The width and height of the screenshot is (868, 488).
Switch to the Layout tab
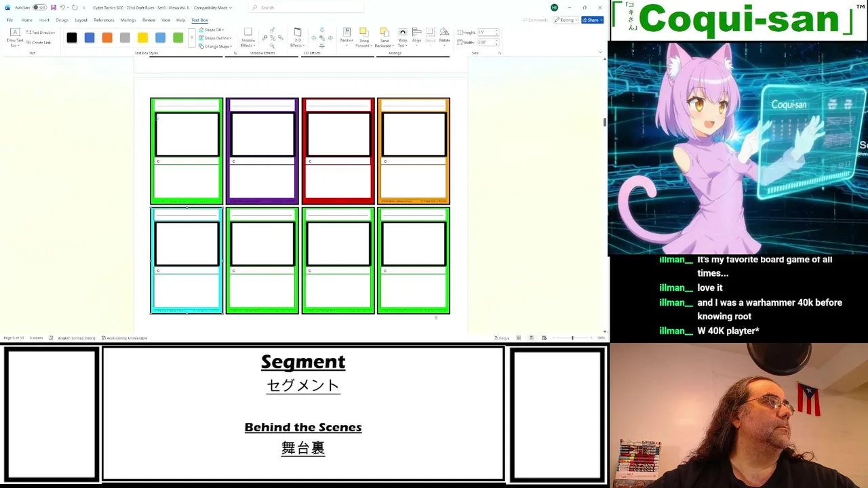81,20
